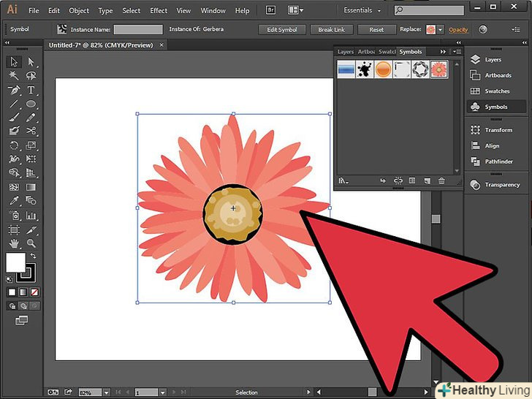Activate the Hand tool

(14, 243)
